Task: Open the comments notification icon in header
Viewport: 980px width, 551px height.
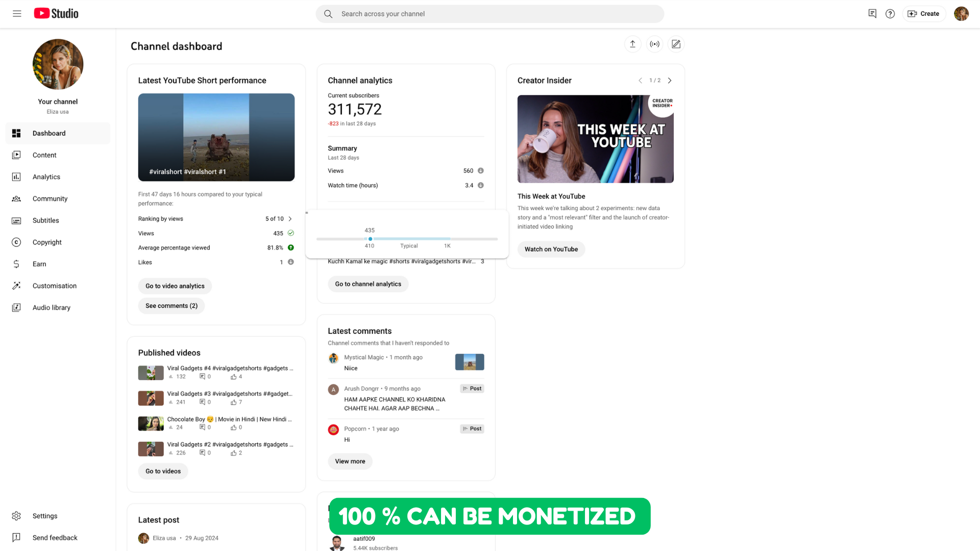Action: coord(872,14)
